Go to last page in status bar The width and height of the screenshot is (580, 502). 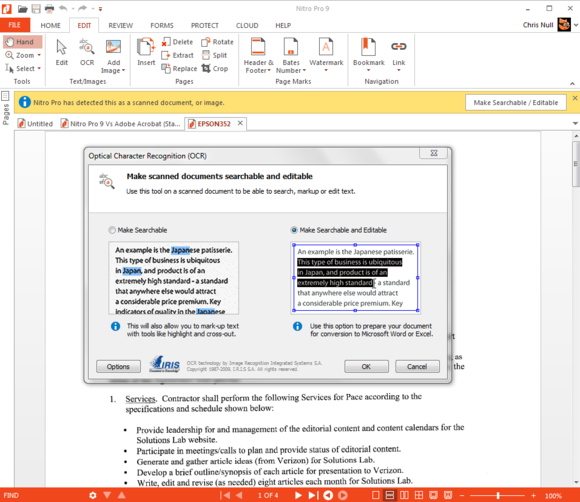(x=313, y=495)
